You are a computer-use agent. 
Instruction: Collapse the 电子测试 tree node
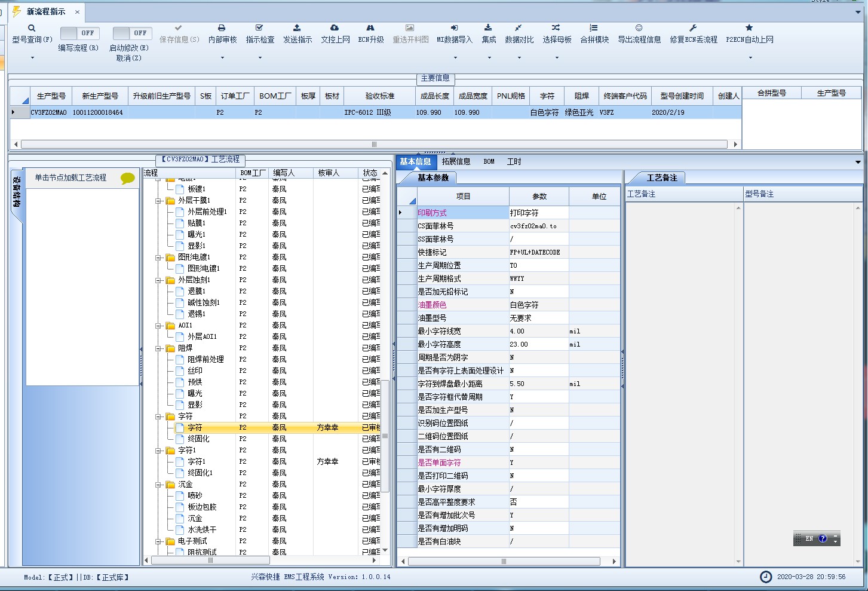pos(159,541)
